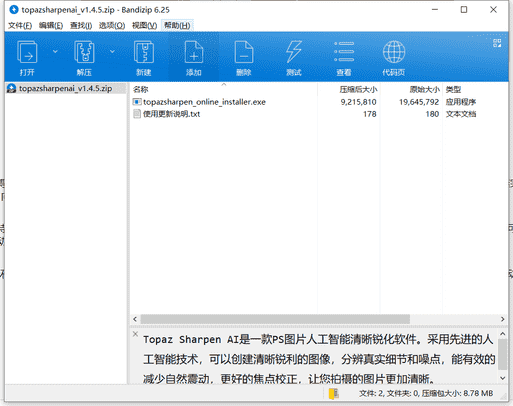
Task: Click the Open (打开) toolbar icon
Action: point(27,52)
